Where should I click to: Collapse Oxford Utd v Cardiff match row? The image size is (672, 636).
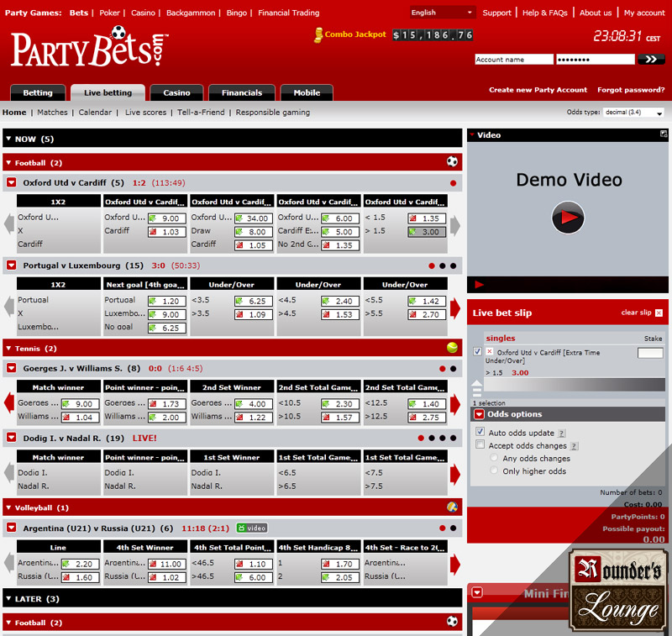coord(12,182)
